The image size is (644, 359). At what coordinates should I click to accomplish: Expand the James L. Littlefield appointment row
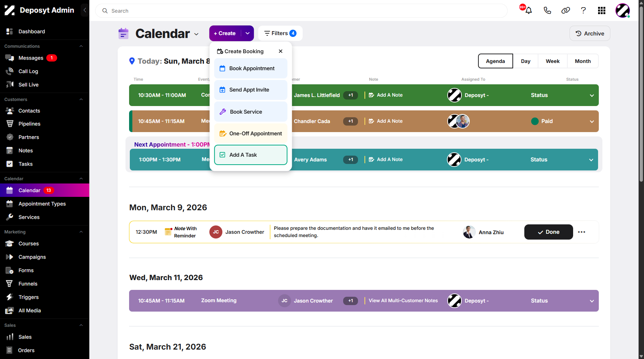coord(592,96)
